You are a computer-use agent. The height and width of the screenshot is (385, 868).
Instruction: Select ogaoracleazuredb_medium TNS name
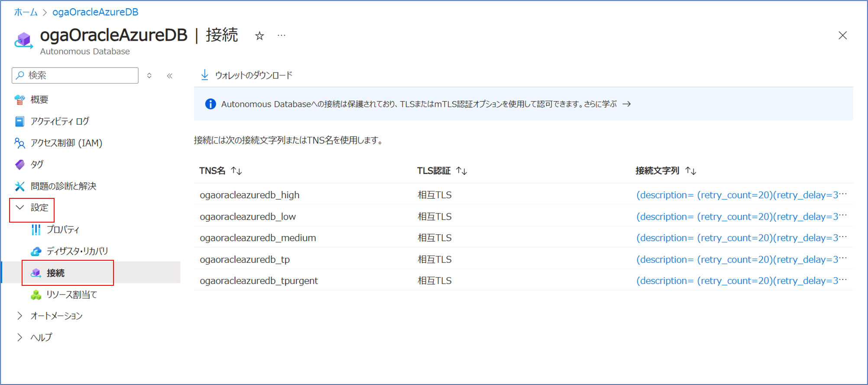point(258,238)
